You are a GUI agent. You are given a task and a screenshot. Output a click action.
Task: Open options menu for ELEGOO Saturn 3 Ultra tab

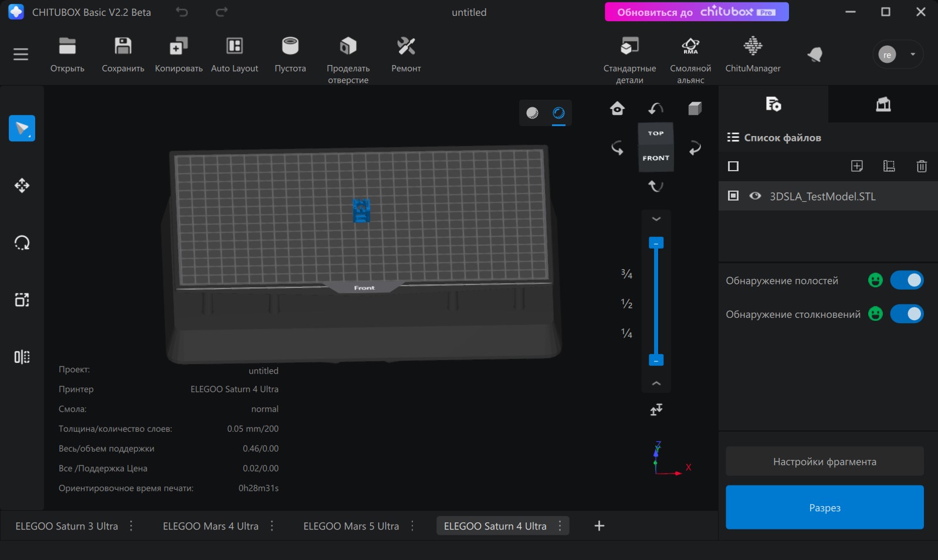(x=131, y=526)
